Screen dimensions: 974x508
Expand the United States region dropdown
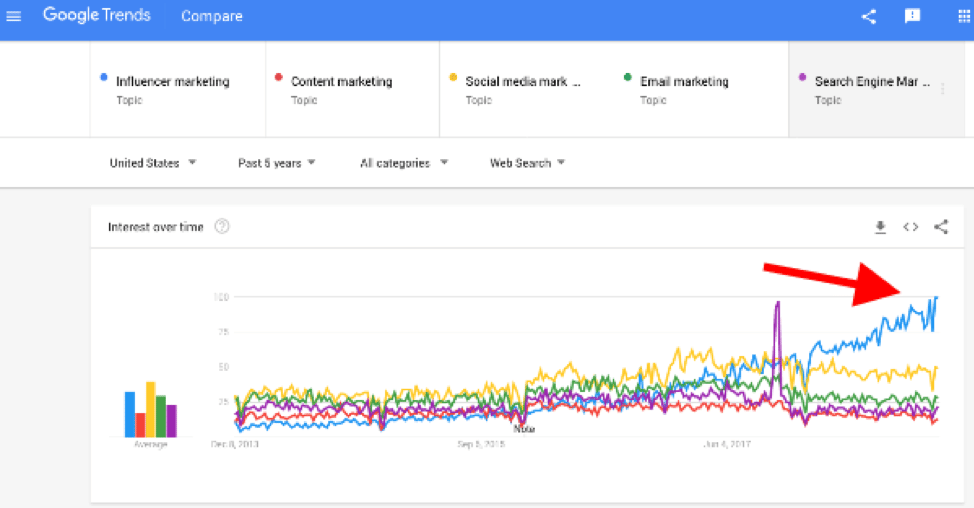(153, 163)
